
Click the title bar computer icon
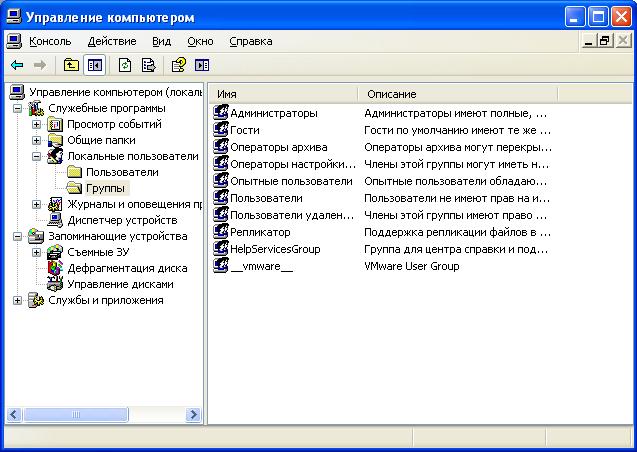point(13,17)
